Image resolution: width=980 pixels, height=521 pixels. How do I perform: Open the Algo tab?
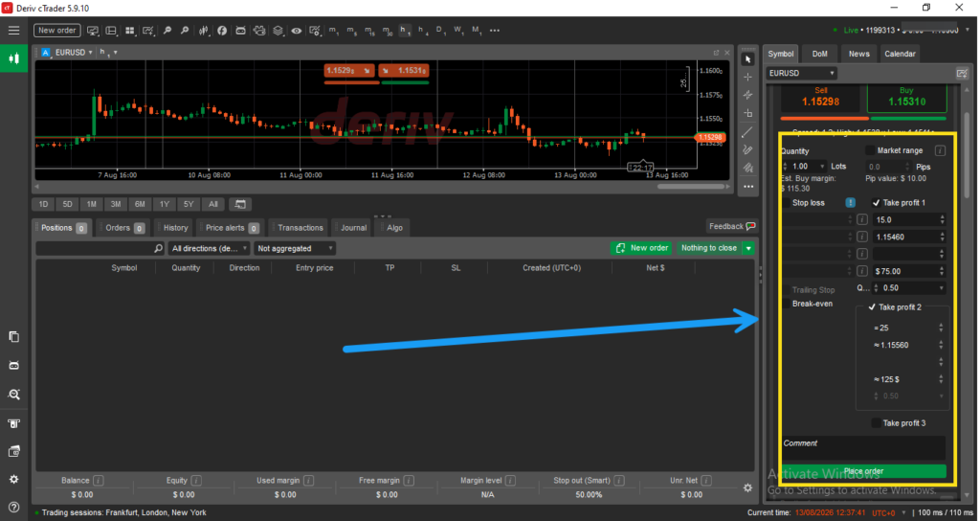point(393,228)
